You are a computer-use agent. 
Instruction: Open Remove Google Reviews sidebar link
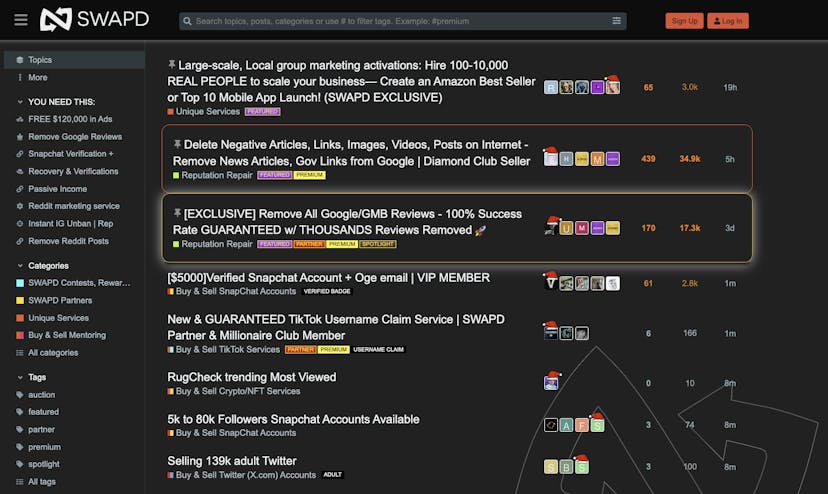coord(74,136)
